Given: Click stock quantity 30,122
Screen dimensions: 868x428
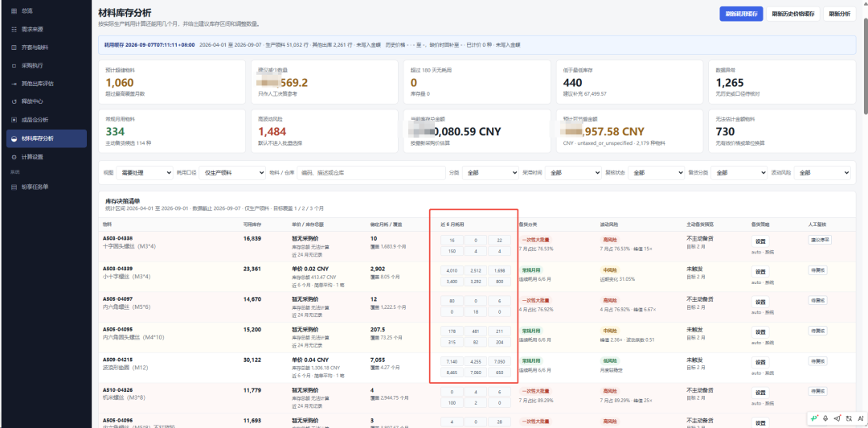Looking at the screenshot, I should [x=252, y=360].
